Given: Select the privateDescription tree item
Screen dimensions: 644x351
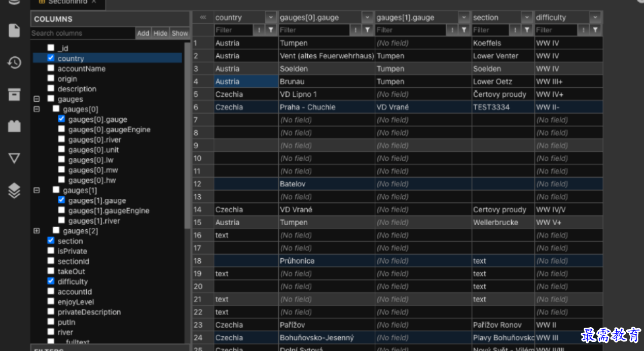Looking at the screenshot, I should tap(89, 312).
